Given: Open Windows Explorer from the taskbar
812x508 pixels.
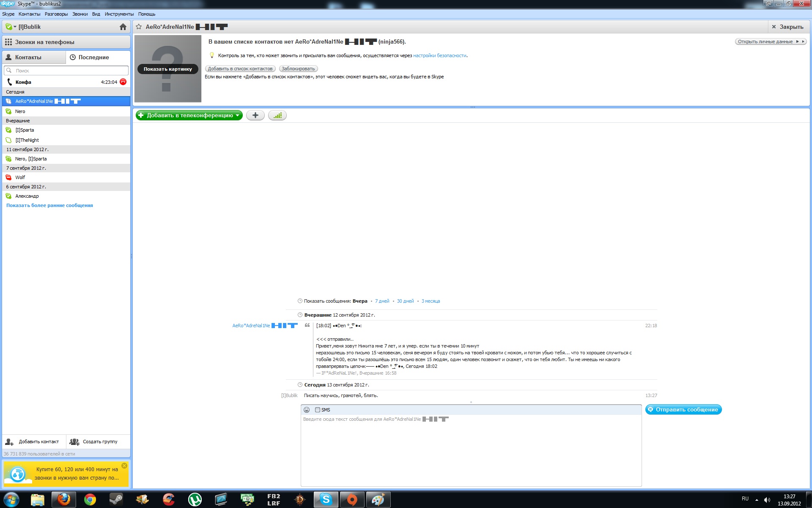Looking at the screenshot, I should click(38, 500).
